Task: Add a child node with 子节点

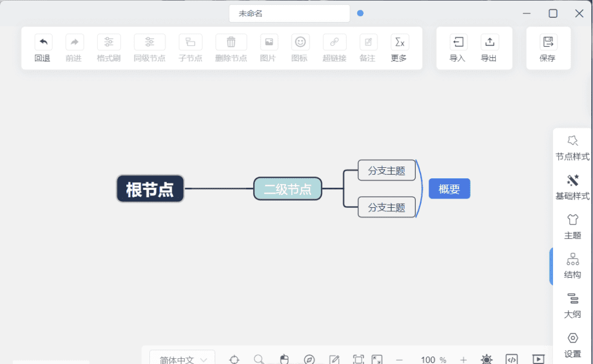Action: [x=190, y=42]
